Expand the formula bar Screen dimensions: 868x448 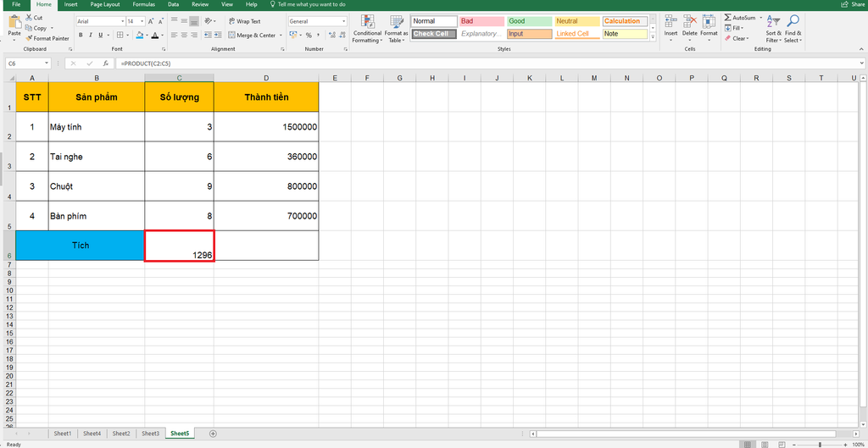(x=862, y=64)
